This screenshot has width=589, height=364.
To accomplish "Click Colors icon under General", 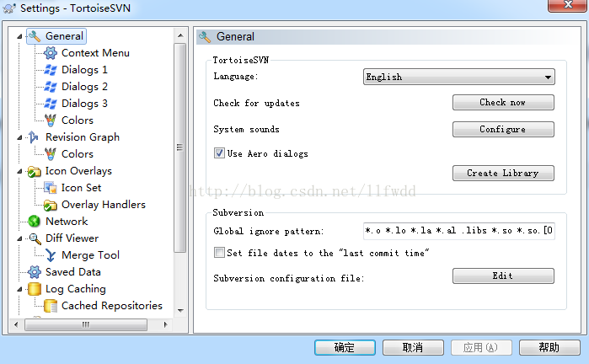I will click(51, 120).
